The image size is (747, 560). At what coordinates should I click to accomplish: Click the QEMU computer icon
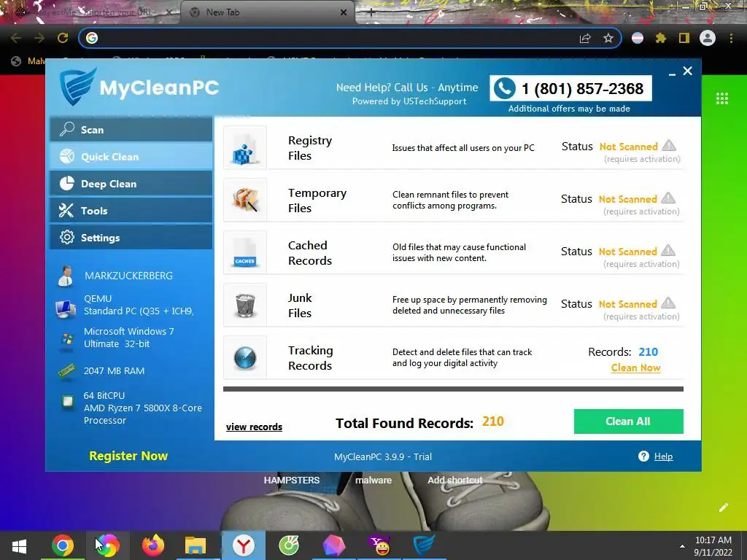click(65, 309)
